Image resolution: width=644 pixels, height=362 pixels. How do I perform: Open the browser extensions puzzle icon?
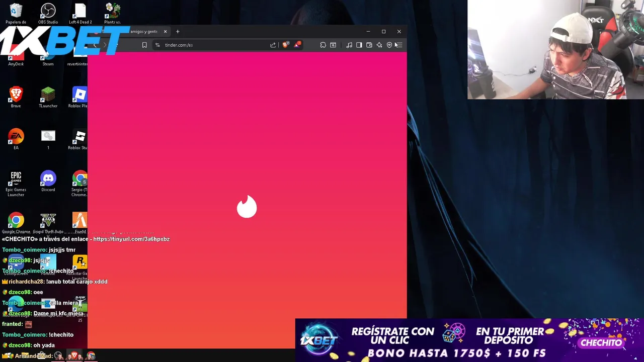pyautogui.click(x=323, y=45)
